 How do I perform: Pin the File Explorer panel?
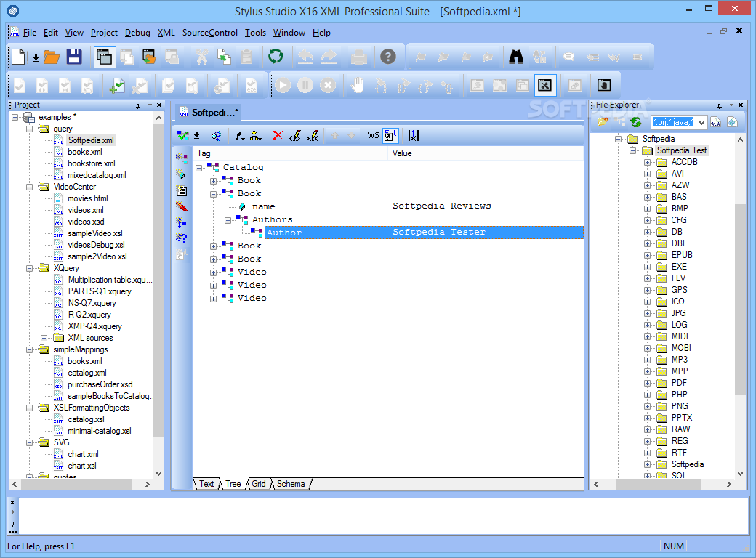719,105
